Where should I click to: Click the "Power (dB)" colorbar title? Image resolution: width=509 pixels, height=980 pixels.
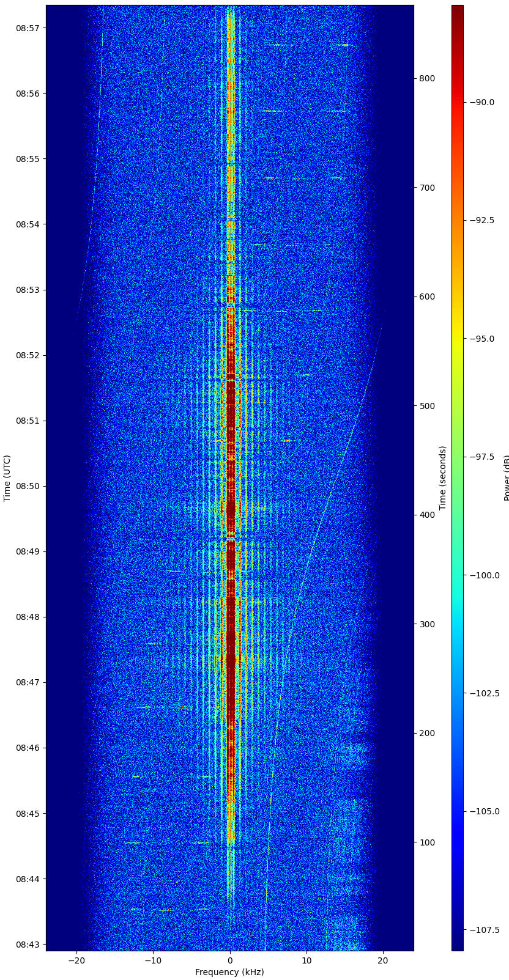pyautogui.click(x=506, y=478)
